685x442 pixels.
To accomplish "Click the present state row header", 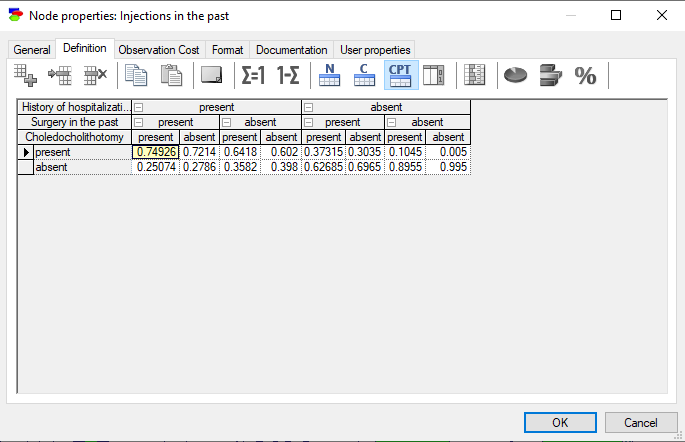I will click(83, 152).
